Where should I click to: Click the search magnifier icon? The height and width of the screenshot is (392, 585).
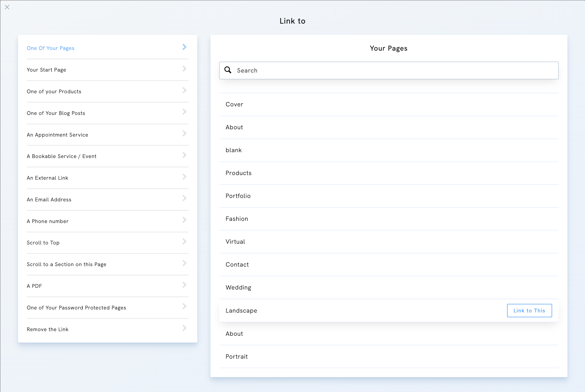228,70
